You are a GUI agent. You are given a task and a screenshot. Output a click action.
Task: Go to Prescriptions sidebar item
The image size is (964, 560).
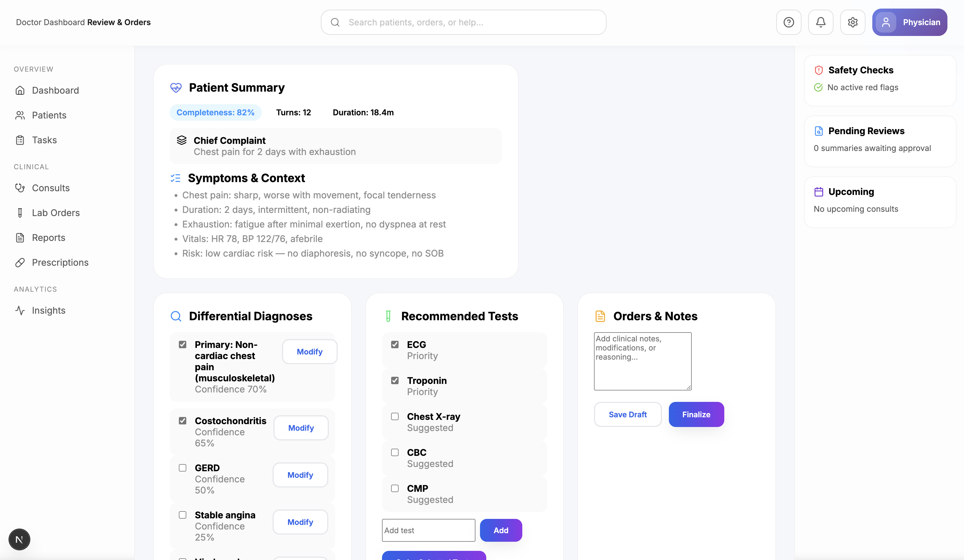pyautogui.click(x=60, y=262)
